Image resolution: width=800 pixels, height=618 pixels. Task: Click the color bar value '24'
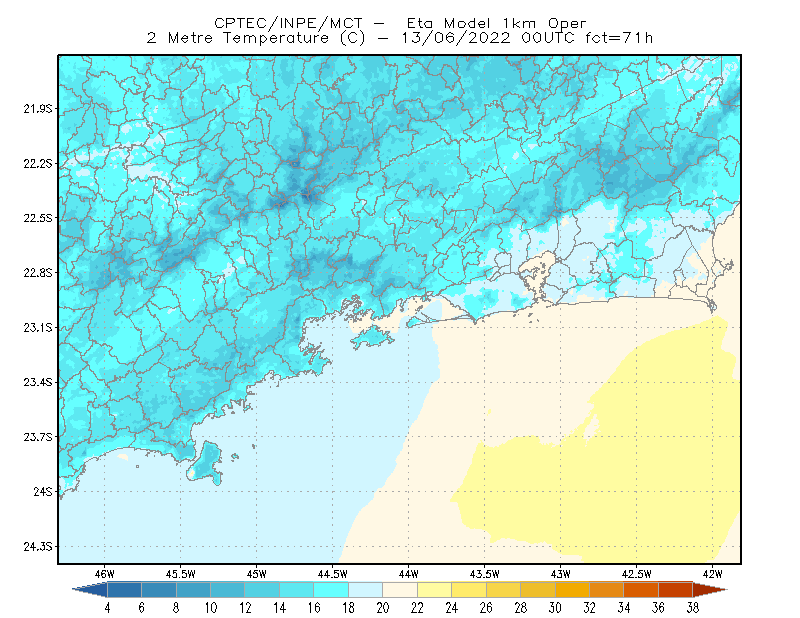[452, 608]
